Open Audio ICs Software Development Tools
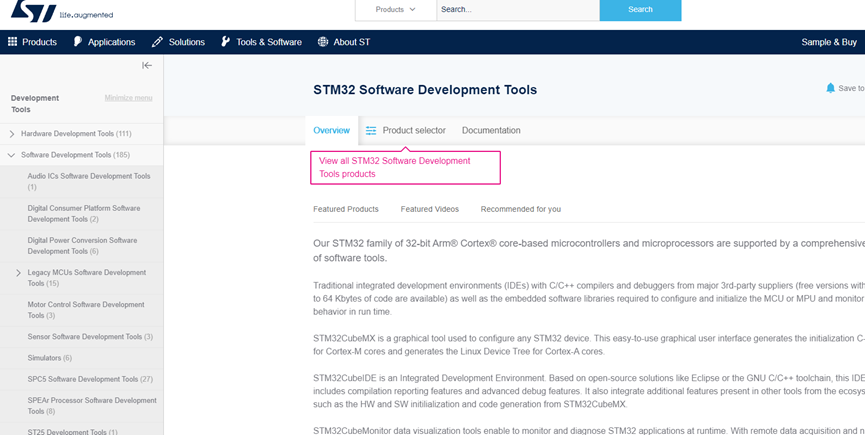Screen dimensions: 865x435 [89, 181]
